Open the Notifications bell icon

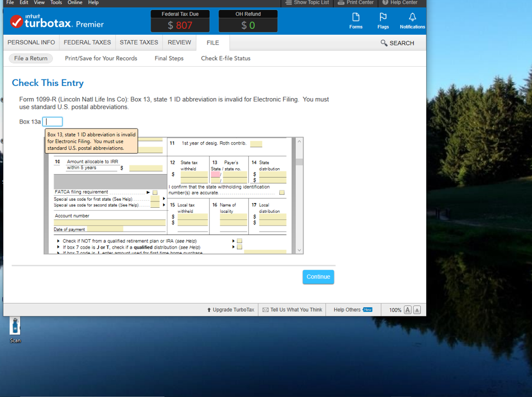coord(412,21)
